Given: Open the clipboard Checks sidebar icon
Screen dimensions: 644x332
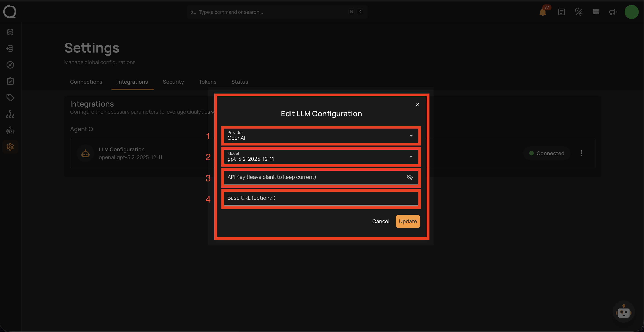Looking at the screenshot, I should click(10, 81).
